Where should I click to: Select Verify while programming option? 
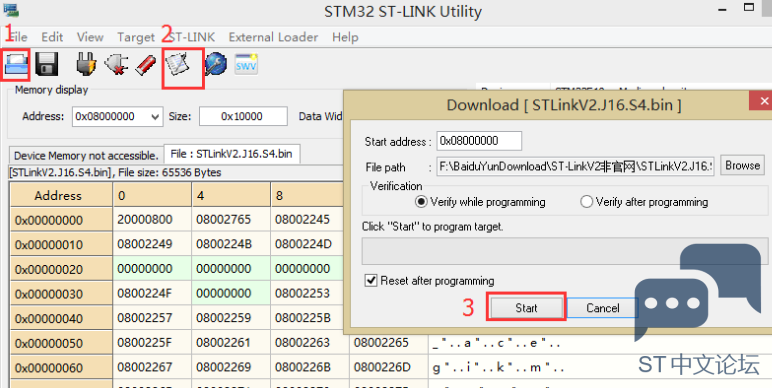480,202
